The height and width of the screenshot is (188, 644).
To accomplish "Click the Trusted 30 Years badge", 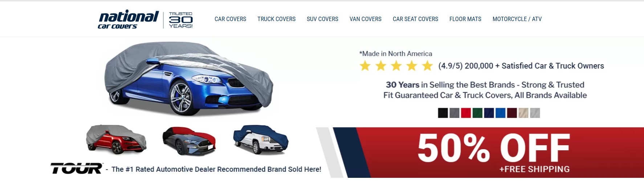I will pos(181,20).
